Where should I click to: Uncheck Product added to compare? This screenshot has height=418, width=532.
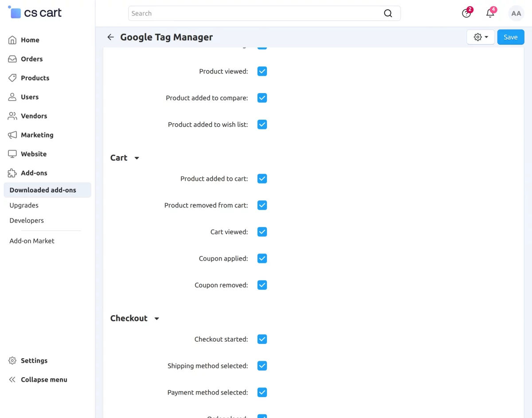click(262, 98)
